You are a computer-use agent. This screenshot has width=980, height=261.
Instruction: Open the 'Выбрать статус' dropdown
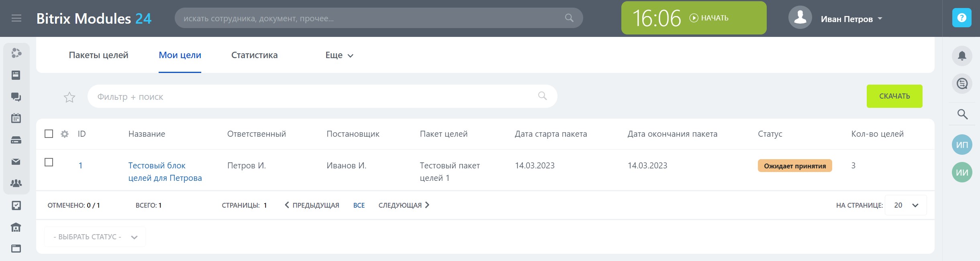[95, 237]
